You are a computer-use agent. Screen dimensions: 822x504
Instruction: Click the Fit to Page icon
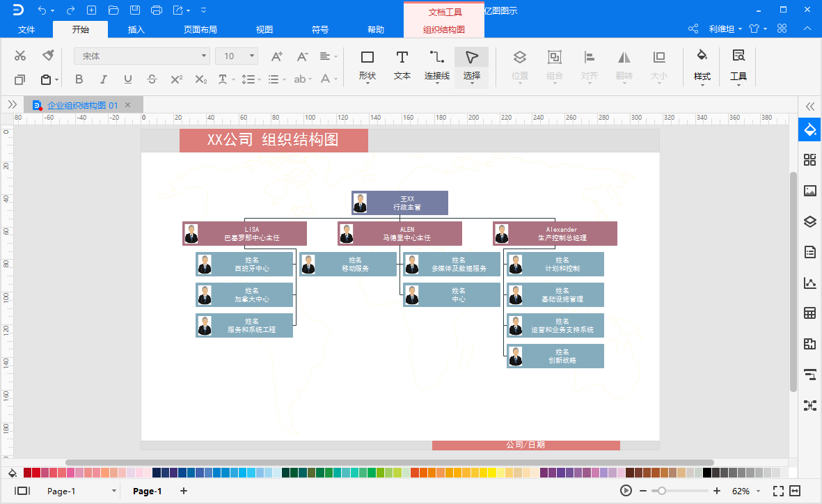click(779, 491)
